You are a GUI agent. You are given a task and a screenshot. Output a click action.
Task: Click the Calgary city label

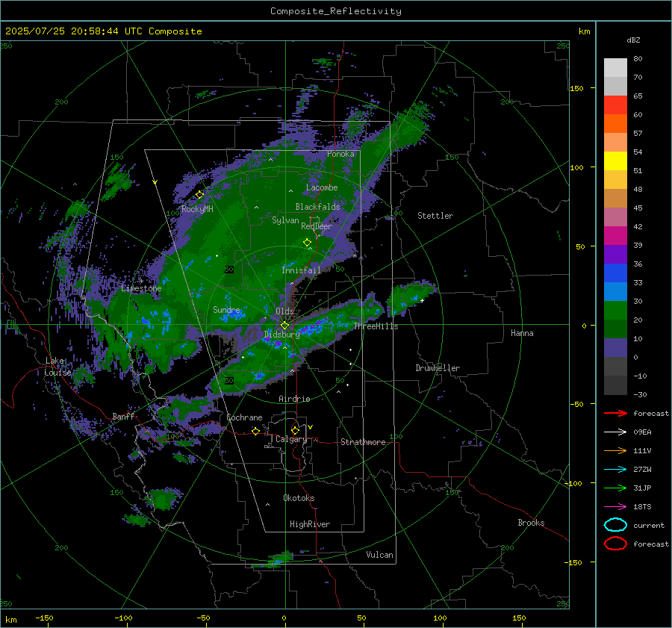click(291, 439)
